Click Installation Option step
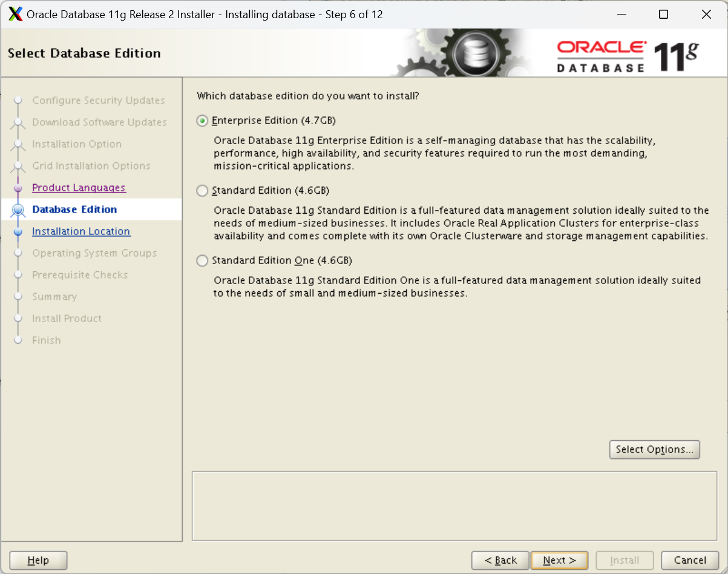This screenshot has height=574, width=728. 77,144
